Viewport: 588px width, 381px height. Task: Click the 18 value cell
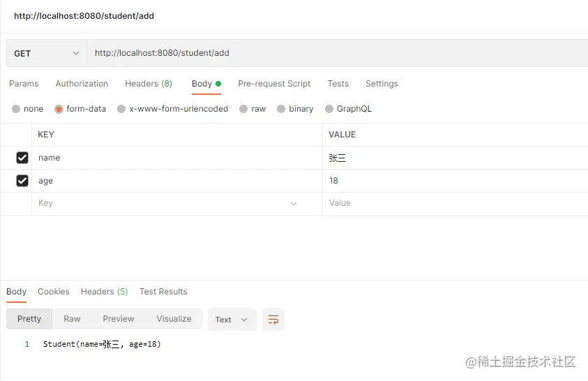(x=455, y=181)
